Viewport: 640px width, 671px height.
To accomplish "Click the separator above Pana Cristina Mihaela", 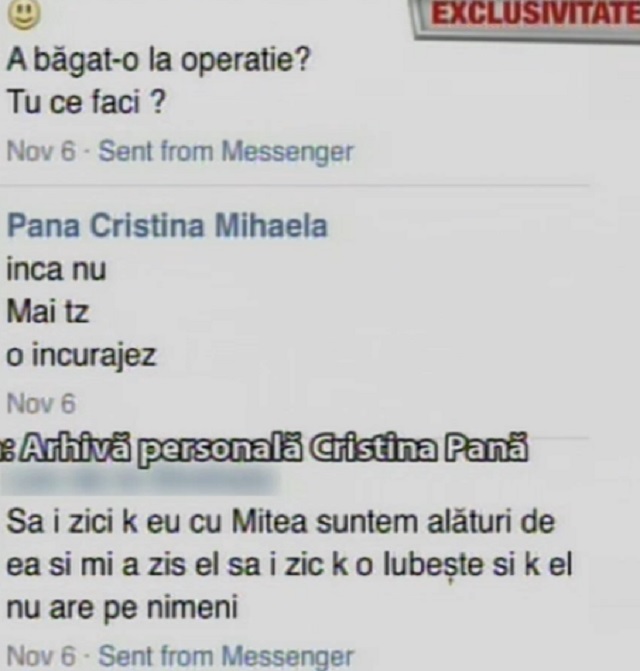I will point(295,186).
